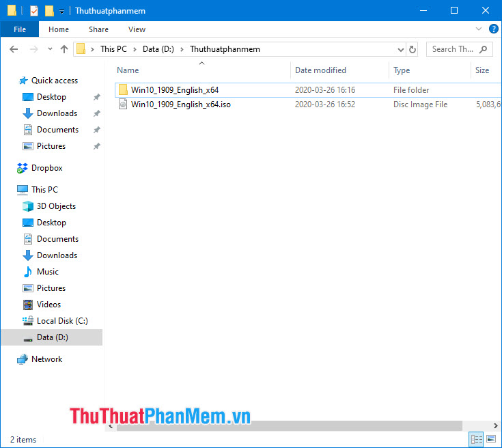Open Customize Quick Access Toolbar dropdown

(x=61, y=12)
